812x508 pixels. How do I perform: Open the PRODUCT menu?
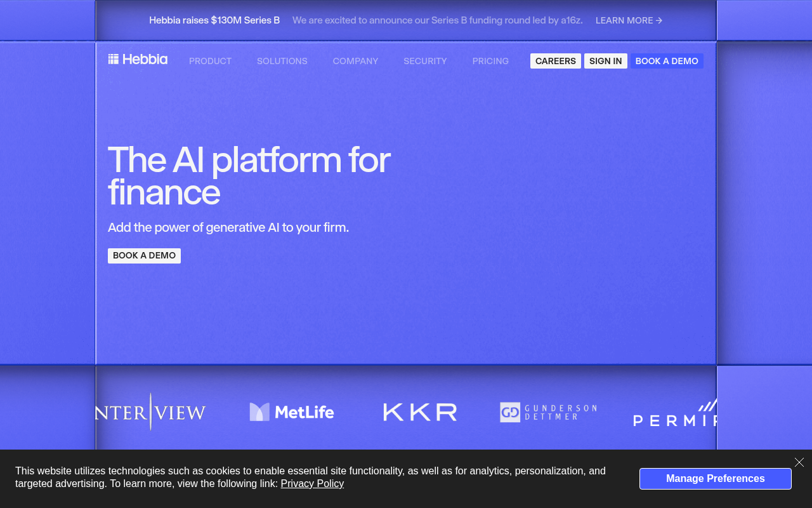pos(210,61)
